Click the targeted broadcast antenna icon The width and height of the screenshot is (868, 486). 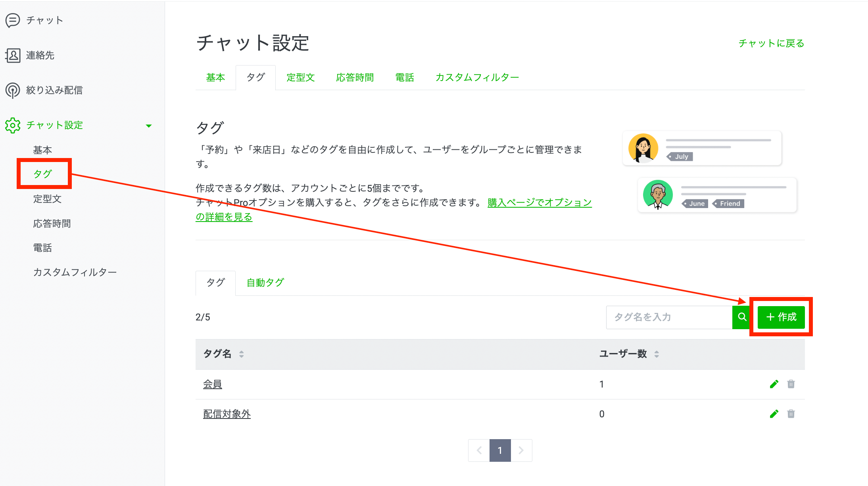click(13, 90)
